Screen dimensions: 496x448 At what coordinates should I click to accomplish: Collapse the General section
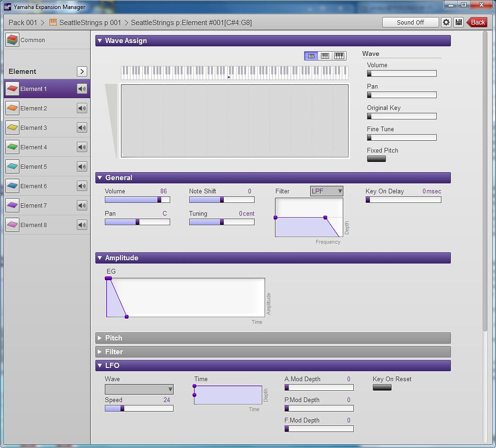(x=100, y=178)
